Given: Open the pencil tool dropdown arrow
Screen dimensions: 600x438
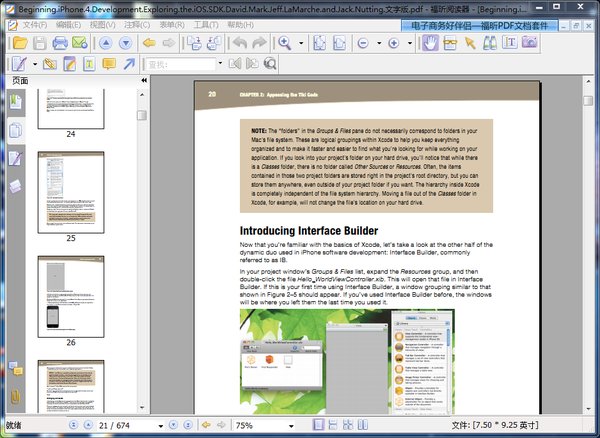Looking at the screenshot, I should (x=35, y=64).
